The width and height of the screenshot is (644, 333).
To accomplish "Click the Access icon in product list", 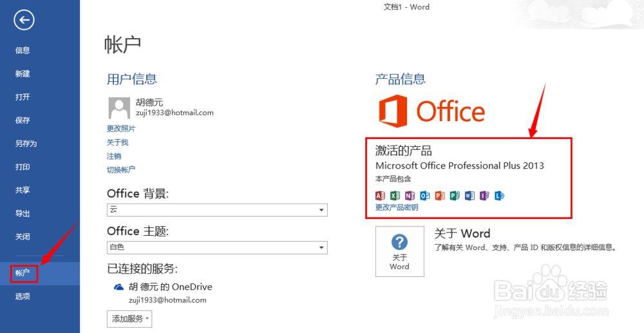I will coord(381,196).
